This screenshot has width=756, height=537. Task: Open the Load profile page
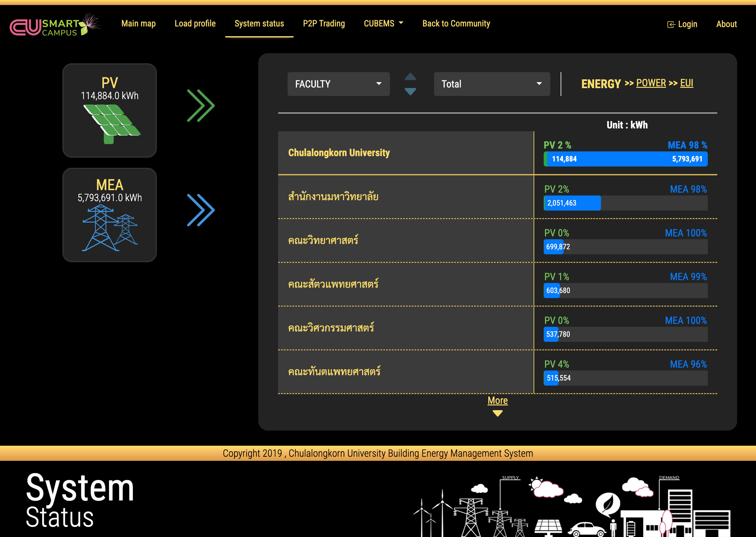[x=195, y=24]
